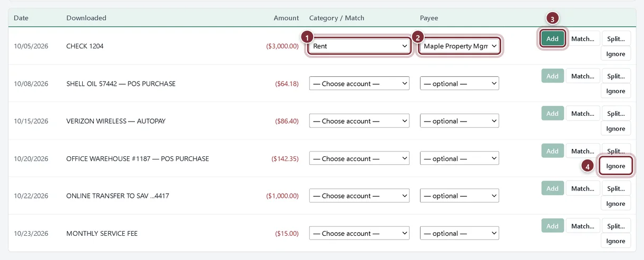This screenshot has width=644, height=260.
Task: Select OFFICE WAREHOUSE #1187 — POS PURCHASE text
Action: pyautogui.click(x=138, y=158)
